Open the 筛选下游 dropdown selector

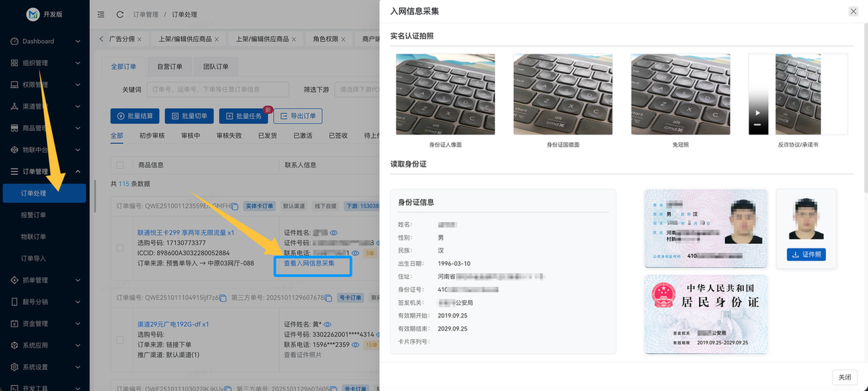(358, 89)
